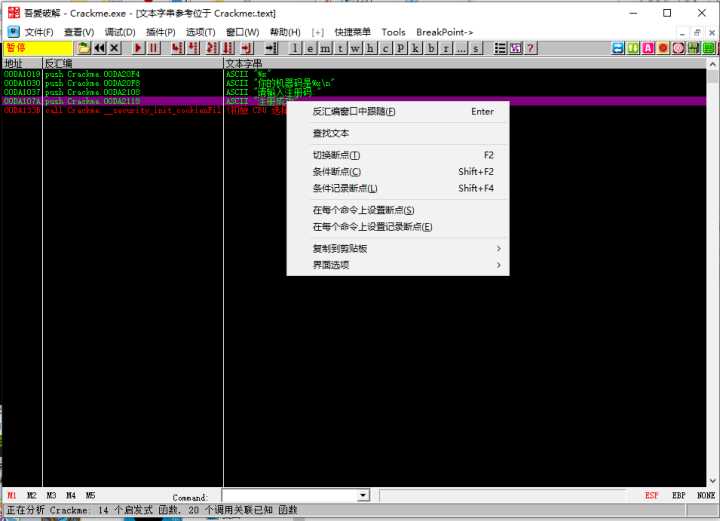Open the 调试(D) menu
Viewport: 720px width, 521px height.
point(120,32)
